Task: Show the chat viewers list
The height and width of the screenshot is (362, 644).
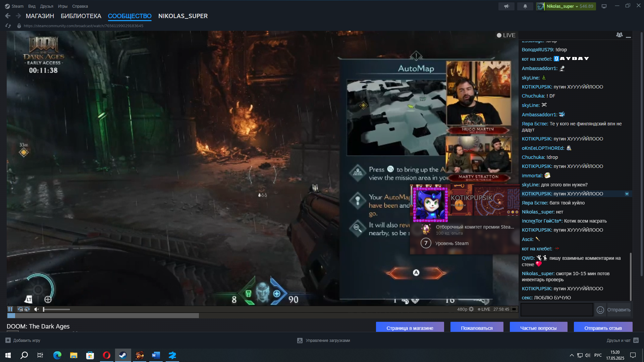Action: click(x=619, y=35)
